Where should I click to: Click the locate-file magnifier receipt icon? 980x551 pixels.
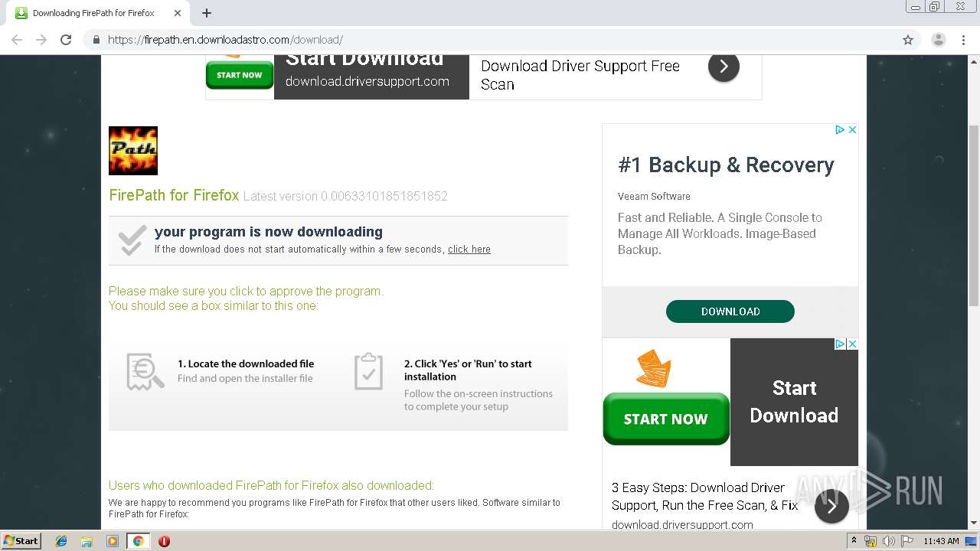point(145,372)
